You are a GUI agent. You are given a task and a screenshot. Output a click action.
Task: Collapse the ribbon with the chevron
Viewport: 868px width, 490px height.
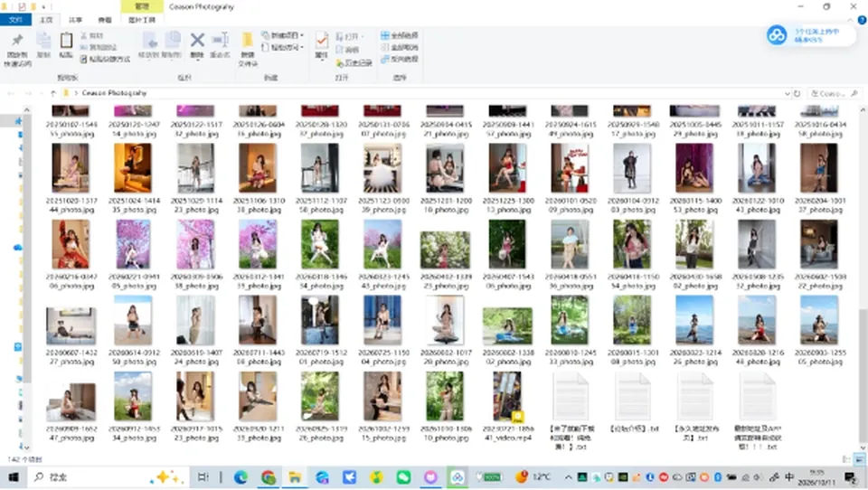pyautogui.click(x=850, y=20)
